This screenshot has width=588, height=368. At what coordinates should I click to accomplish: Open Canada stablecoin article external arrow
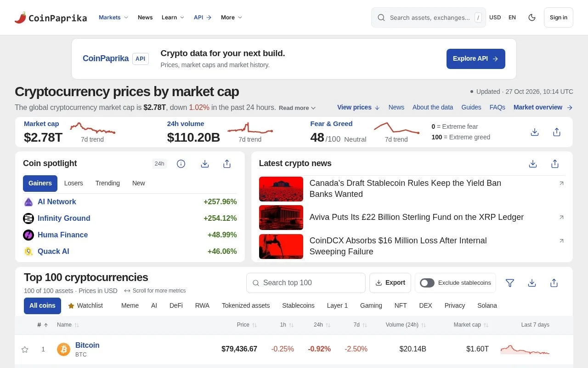(x=561, y=184)
